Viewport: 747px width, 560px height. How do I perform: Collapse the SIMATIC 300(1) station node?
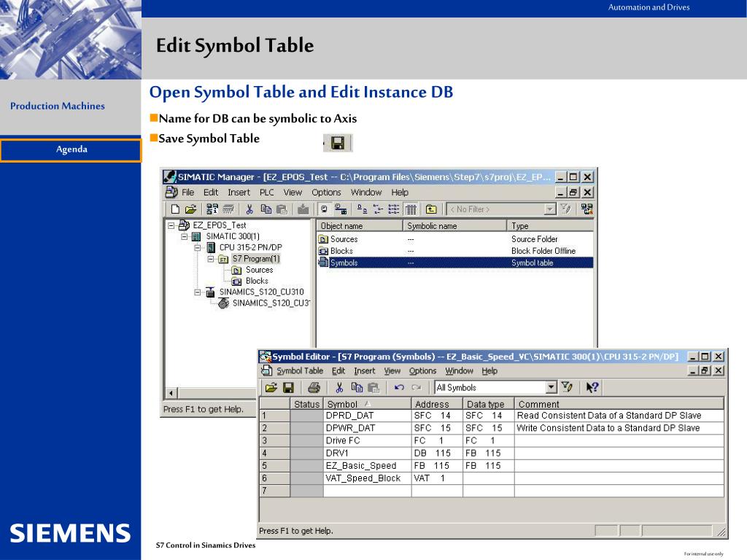(x=185, y=237)
